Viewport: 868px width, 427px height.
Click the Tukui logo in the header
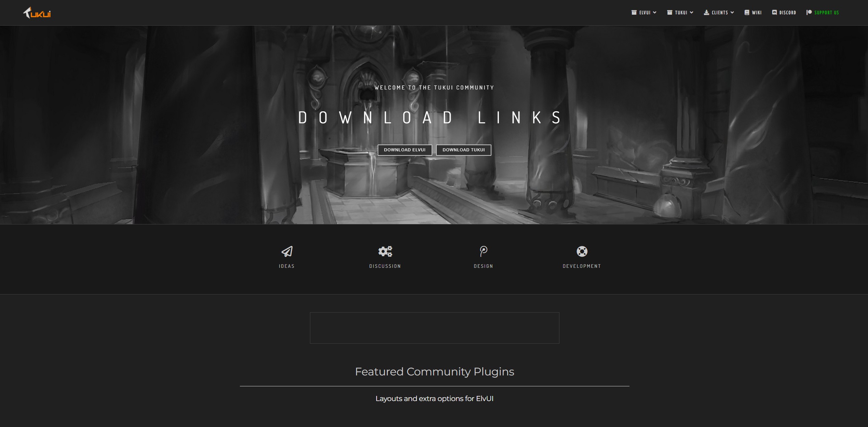37,13
